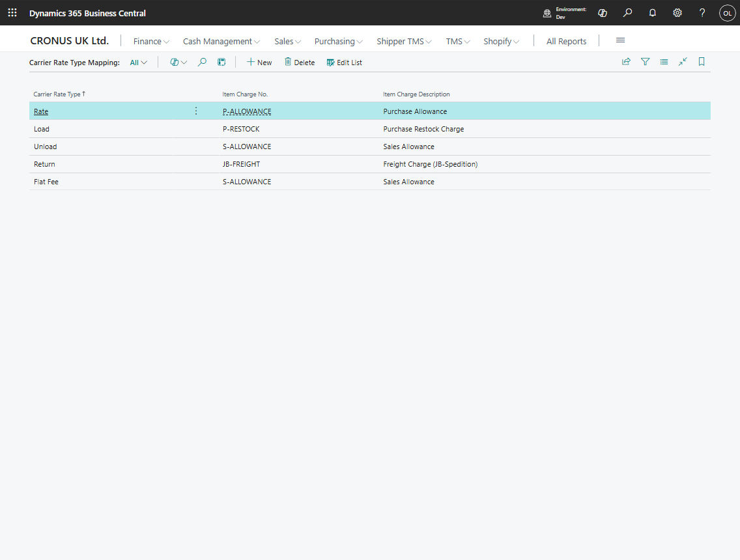The height and width of the screenshot is (560, 740).
Task: Collapse the page with arrows icon
Action: (683, 62)
